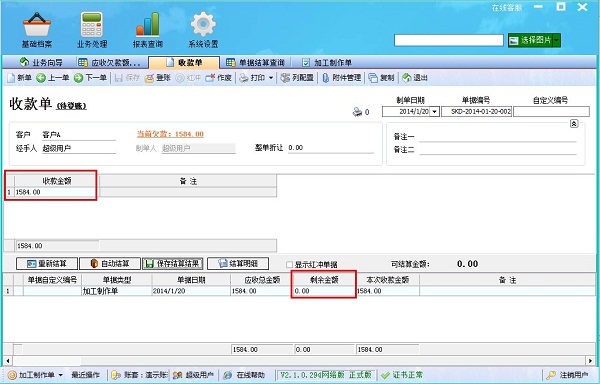The height and width of the screenshot is (384, 600).
Task: Open 最近操作 in the status bar
Action: [x=85, y=375]
